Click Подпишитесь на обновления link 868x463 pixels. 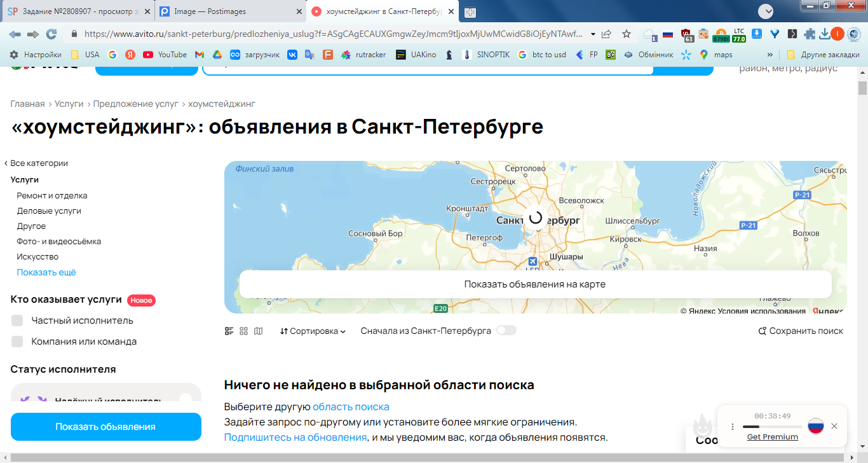295,438
